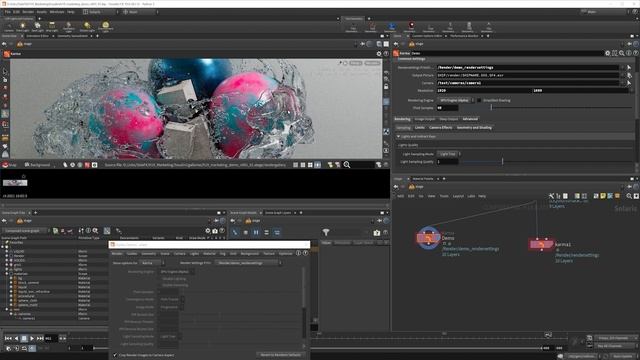Click the Camera shelf tool

click(9, 27)
